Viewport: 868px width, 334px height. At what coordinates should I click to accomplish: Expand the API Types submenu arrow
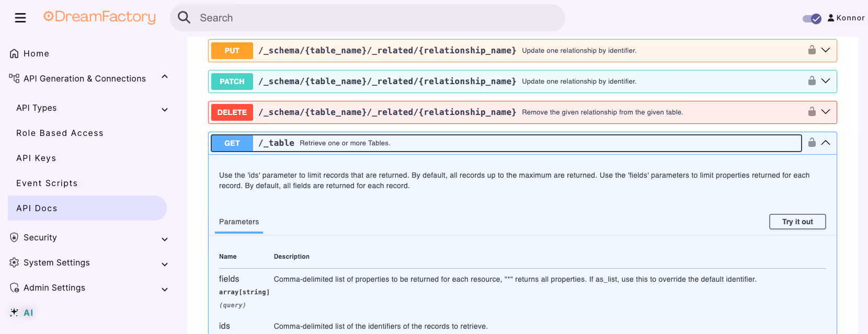[165, 110]
